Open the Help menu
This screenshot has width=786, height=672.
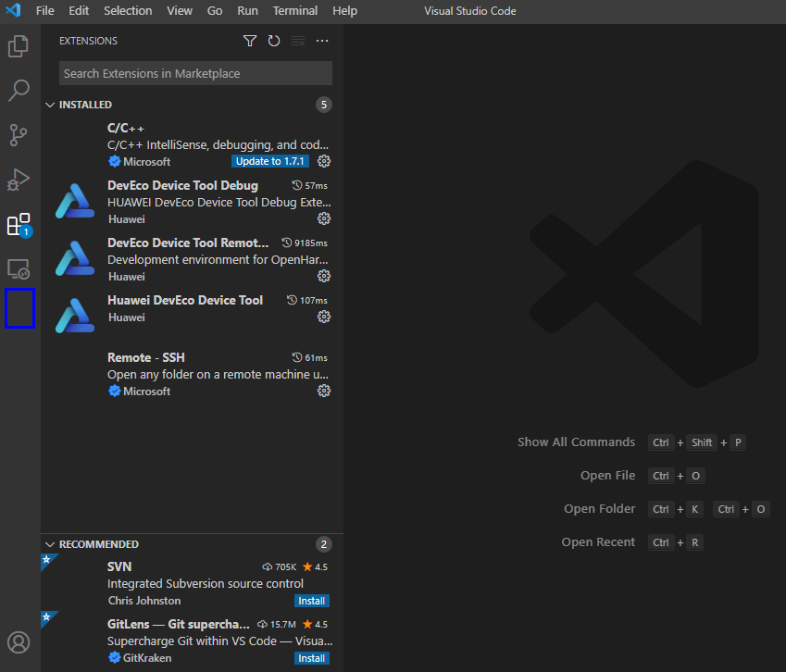tap(345, 10)
